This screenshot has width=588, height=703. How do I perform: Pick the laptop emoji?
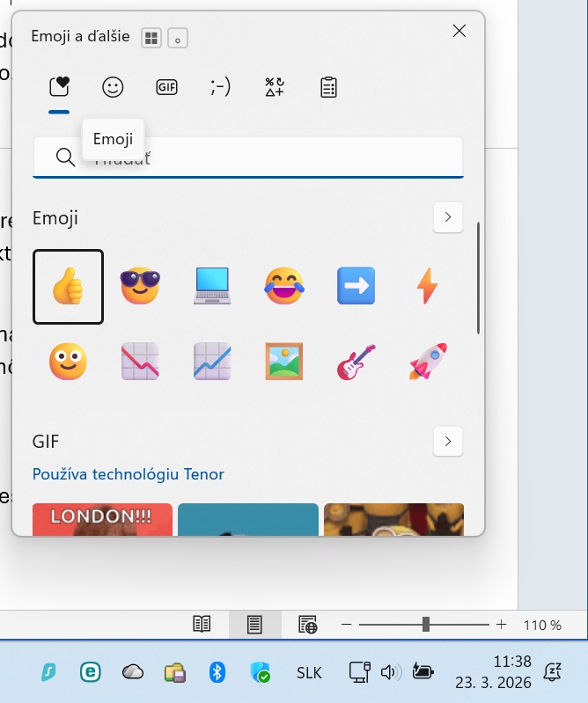pos(212,287)
